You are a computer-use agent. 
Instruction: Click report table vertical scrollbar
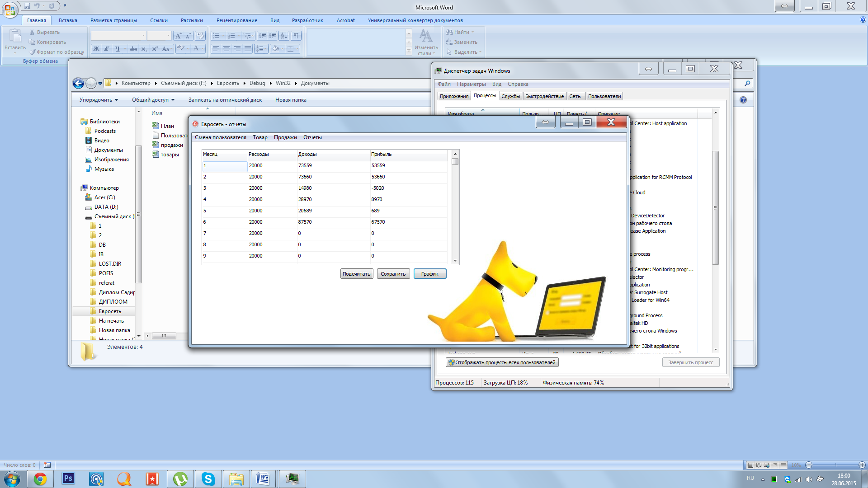(x=455, y=208)
